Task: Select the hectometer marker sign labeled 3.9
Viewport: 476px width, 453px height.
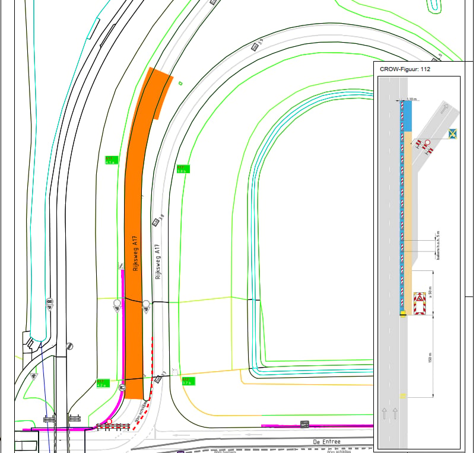Action: pyautogui.click(x=255, y=47)
